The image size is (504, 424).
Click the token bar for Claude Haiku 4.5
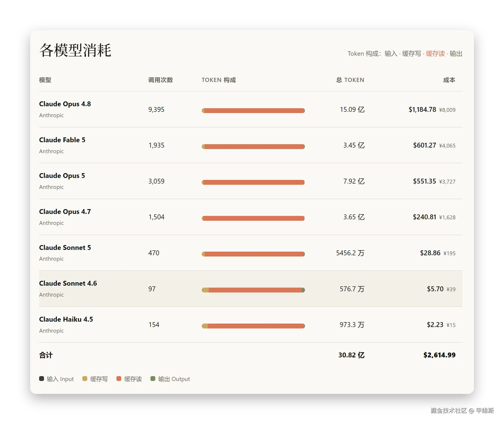coord(253,326)
